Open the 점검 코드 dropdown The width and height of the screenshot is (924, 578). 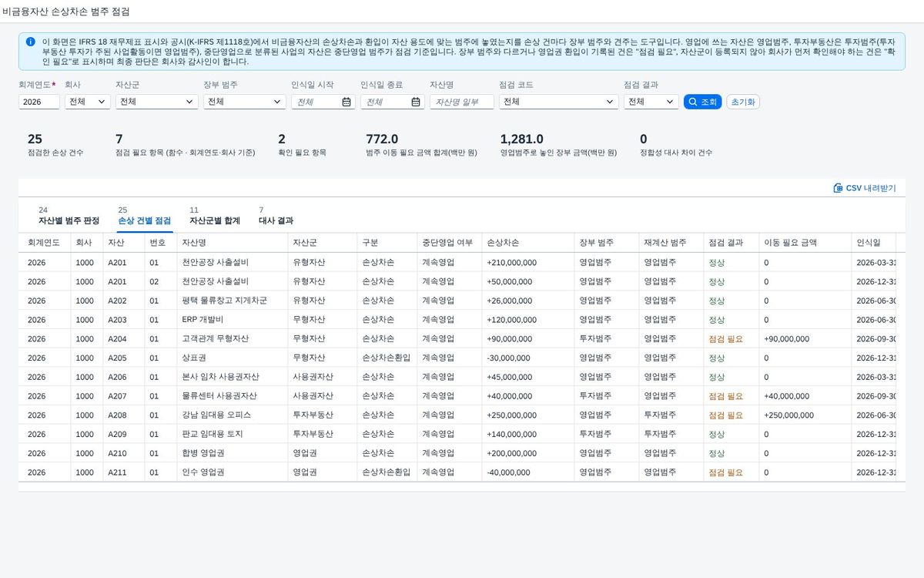pos(559,102)
